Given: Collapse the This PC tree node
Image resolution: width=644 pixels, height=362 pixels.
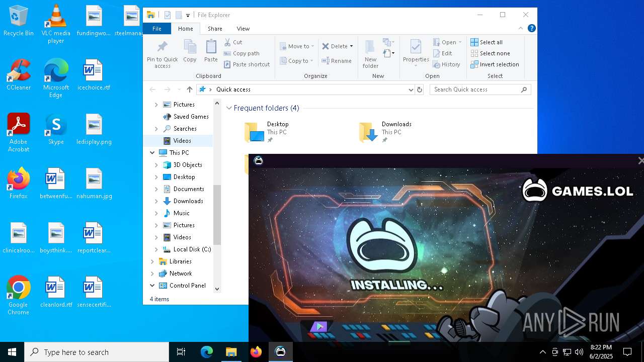Looking at the screenshot, I should click(x=152, y=153).
